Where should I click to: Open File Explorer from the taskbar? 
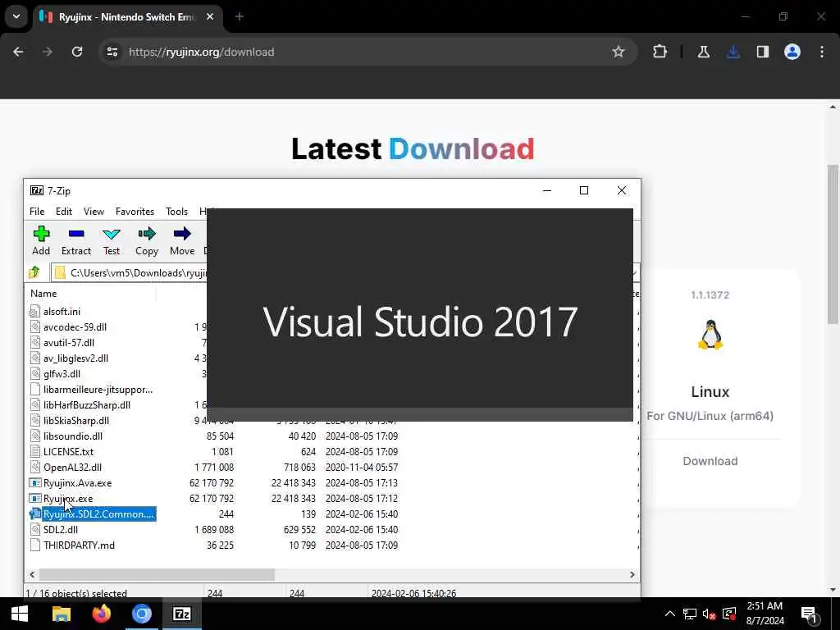click(61, 614)
